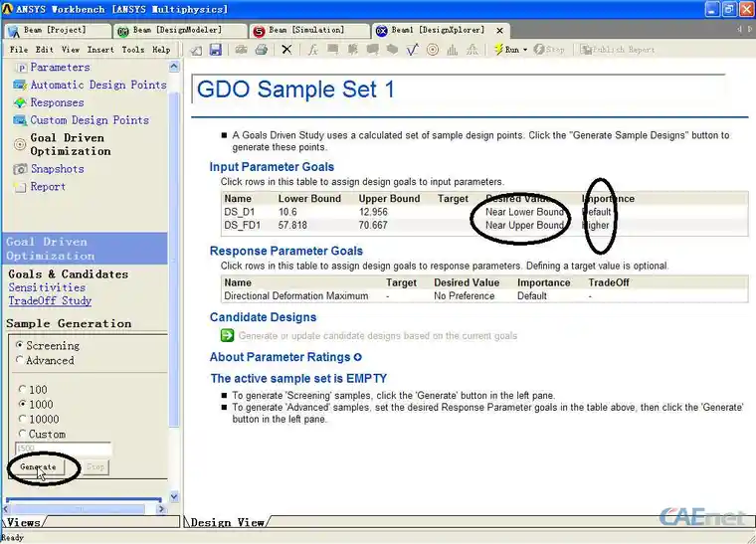
Task: Open the Run dropdown arrow
Action: (x=525, y=50)
